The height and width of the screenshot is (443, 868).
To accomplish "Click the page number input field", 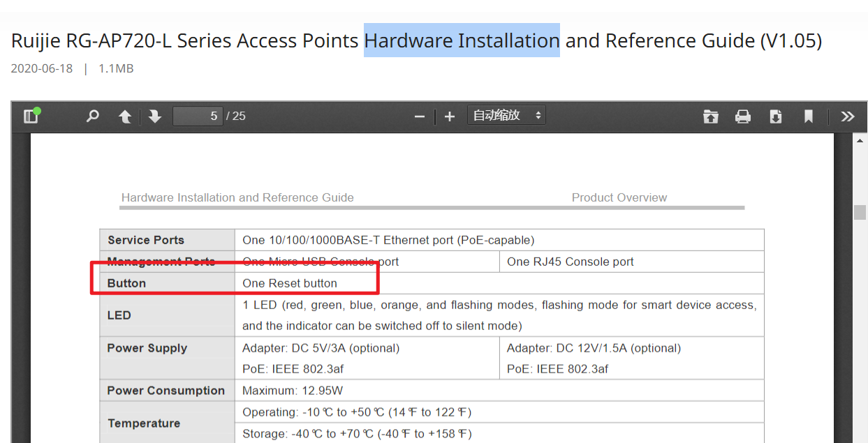I will pyautogui.click(x=198, y=116).
